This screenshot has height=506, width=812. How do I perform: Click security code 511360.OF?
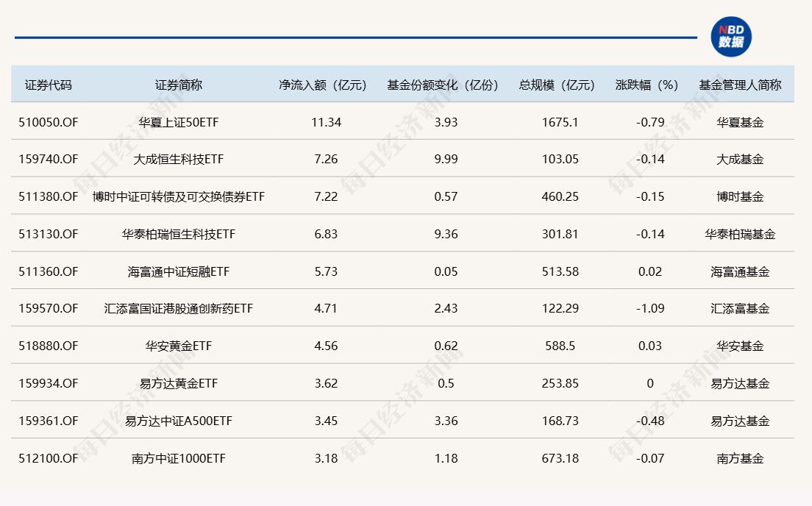pos(48,271)
